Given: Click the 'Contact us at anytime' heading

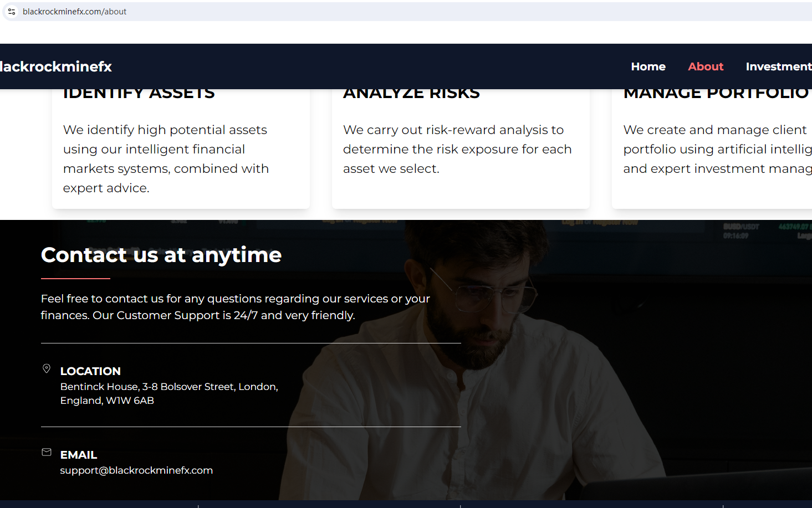Looking at the screenshot, I should pyautogui.click(x=161, y=255).
